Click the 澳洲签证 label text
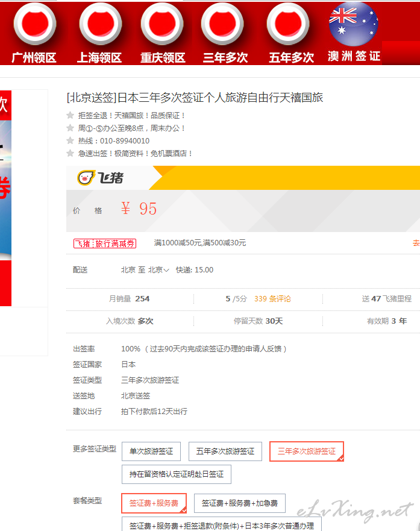The height and width of the screenshot is (531, 420). pos(354,56)
